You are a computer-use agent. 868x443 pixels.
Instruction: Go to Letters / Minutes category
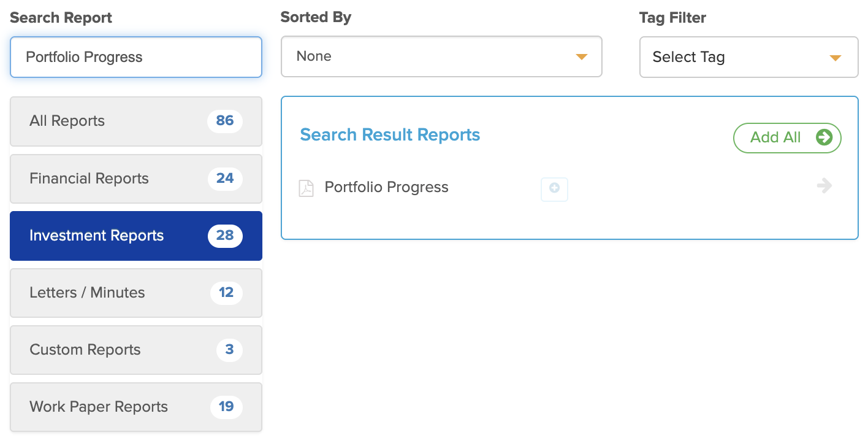pos(136,293)
